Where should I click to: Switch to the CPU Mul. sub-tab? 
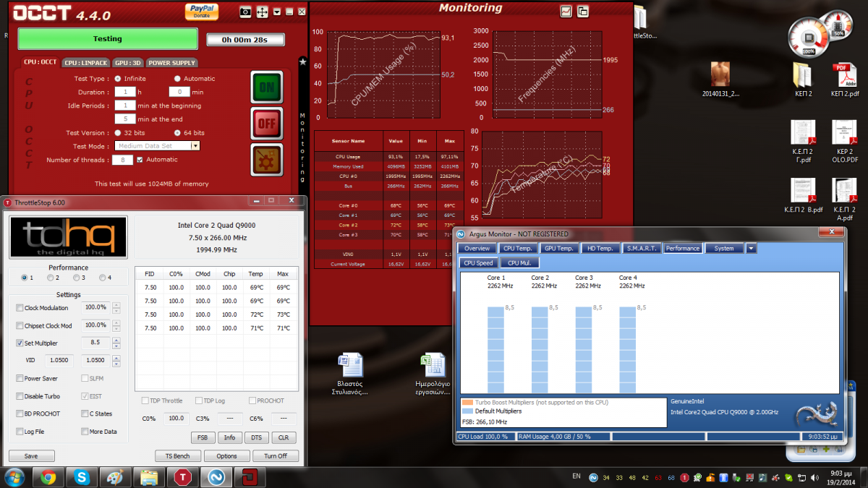pyautogui.click(x=519, y=263)
